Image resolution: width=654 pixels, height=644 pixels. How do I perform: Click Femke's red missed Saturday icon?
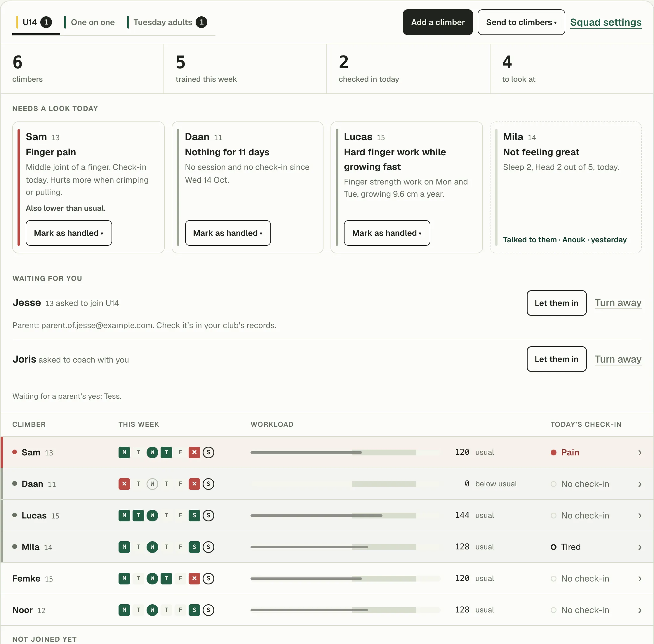tap(194, 578)
